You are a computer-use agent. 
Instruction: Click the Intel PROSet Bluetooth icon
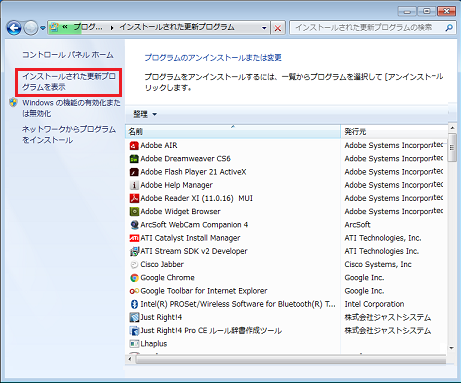click(134, 304)
